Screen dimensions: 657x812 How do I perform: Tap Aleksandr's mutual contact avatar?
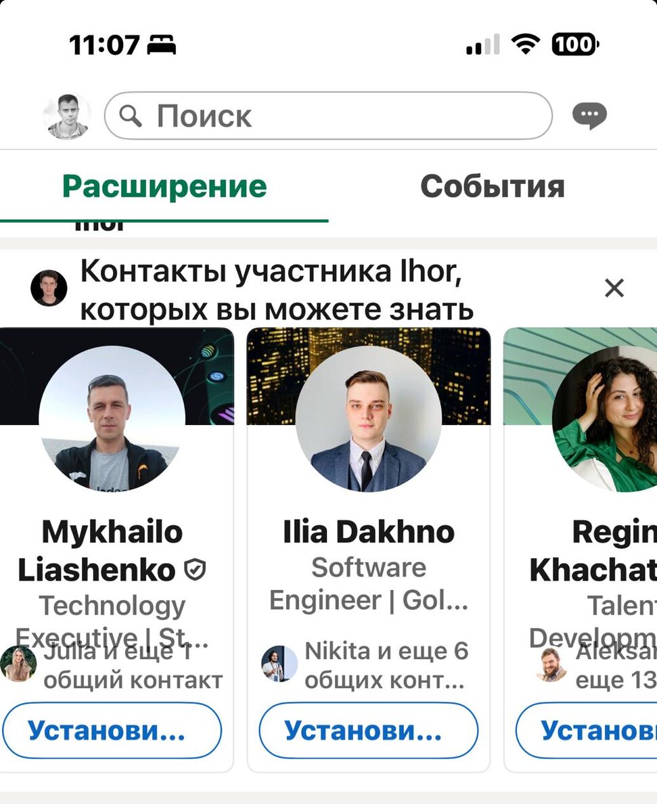[551, 664]
